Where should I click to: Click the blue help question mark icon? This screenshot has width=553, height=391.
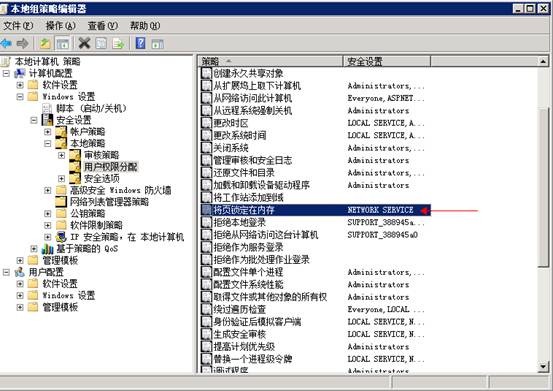pos(140,43)
